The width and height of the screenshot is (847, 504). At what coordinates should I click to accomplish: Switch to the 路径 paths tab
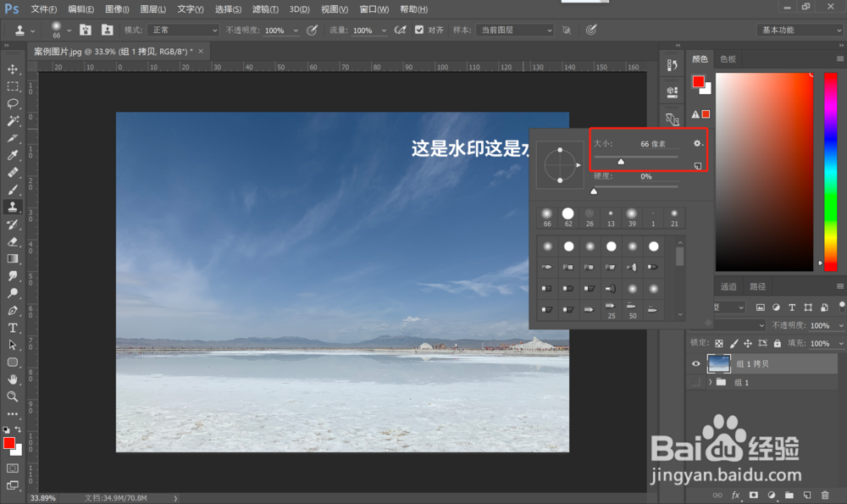757,286
